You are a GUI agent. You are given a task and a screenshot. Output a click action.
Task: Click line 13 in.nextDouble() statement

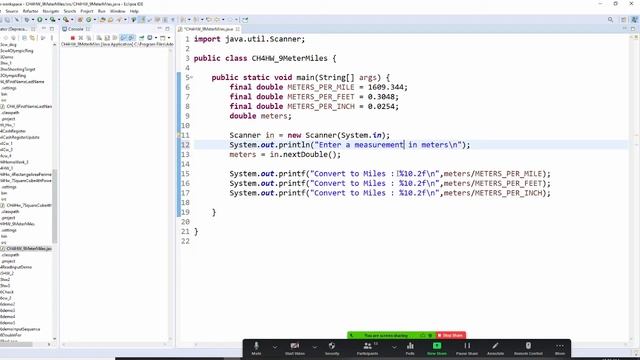[285, 155]
